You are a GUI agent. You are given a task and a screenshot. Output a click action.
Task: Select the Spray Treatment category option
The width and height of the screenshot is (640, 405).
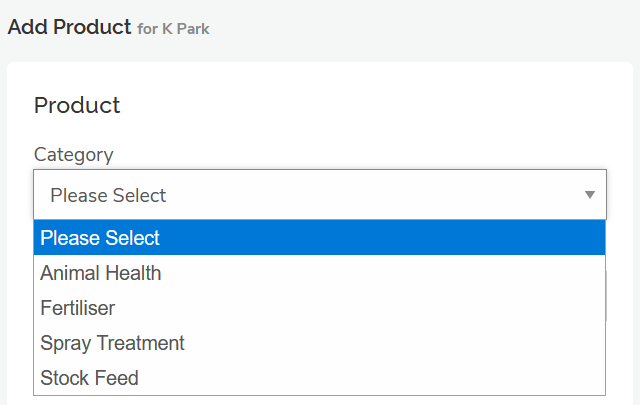(x=112, y=343)
